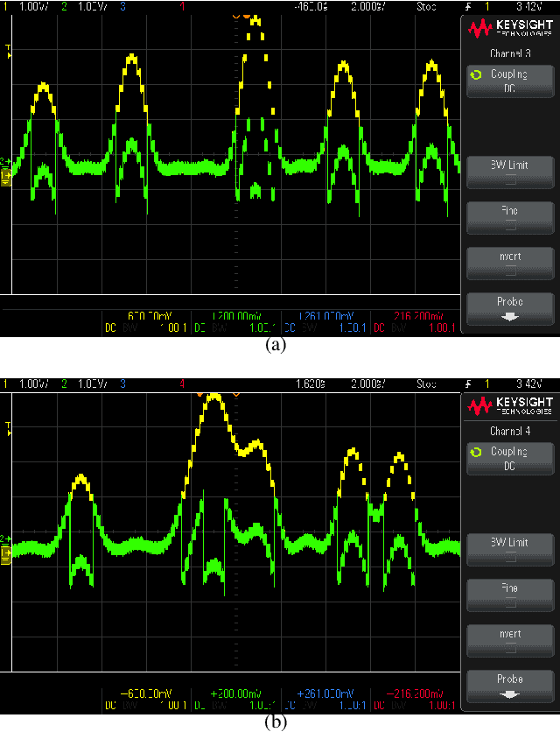
Task: Select the Channel 3 menu title
Action: [509, 54]
